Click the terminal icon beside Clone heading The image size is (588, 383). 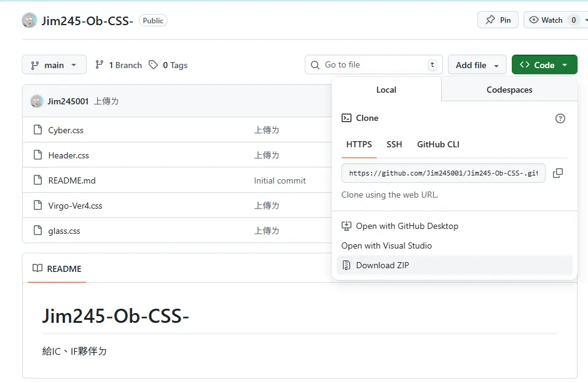347,118
